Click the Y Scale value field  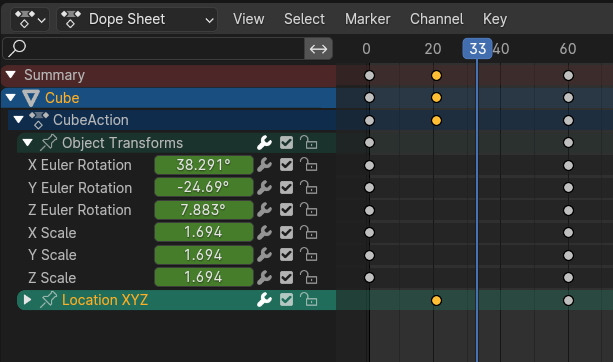coord(204,255)
